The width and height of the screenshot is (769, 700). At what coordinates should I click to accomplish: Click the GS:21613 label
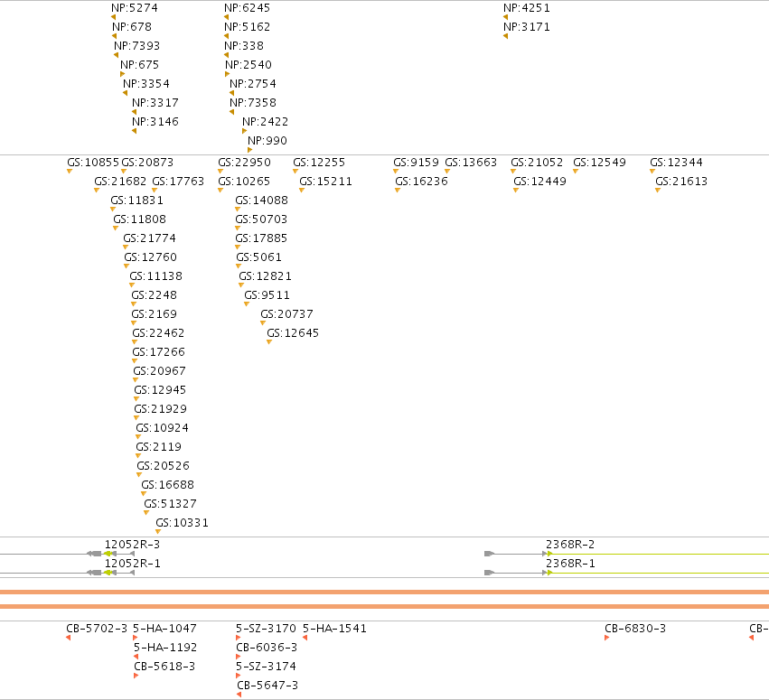[681, 182]
